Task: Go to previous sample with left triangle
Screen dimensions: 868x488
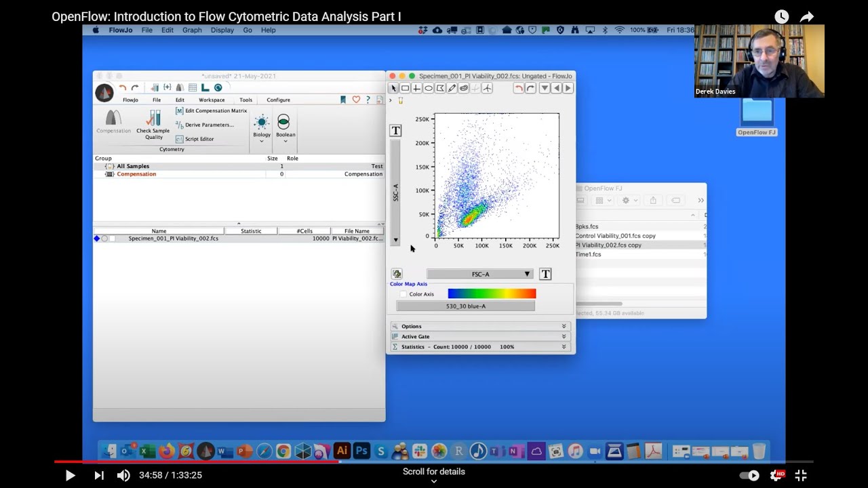Action: coord(557,88)
